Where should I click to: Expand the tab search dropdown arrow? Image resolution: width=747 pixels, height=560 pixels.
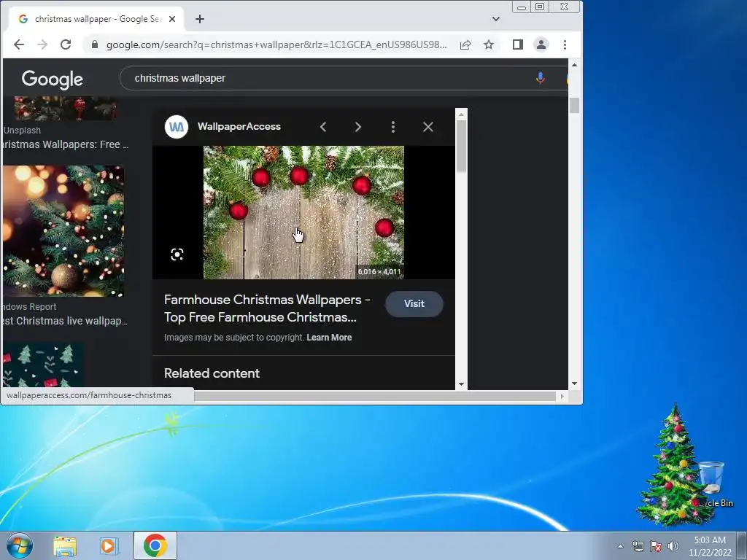click(496, 19)
